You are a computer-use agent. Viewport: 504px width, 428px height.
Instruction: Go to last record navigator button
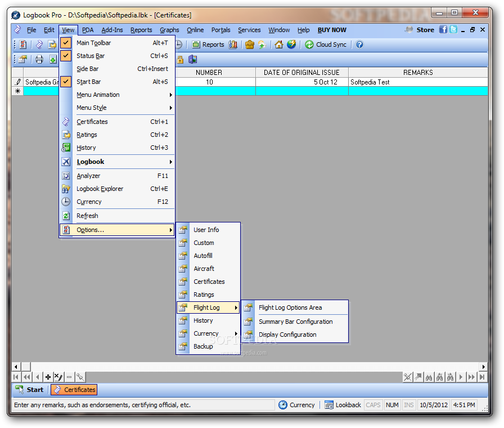tap(482, 377)
